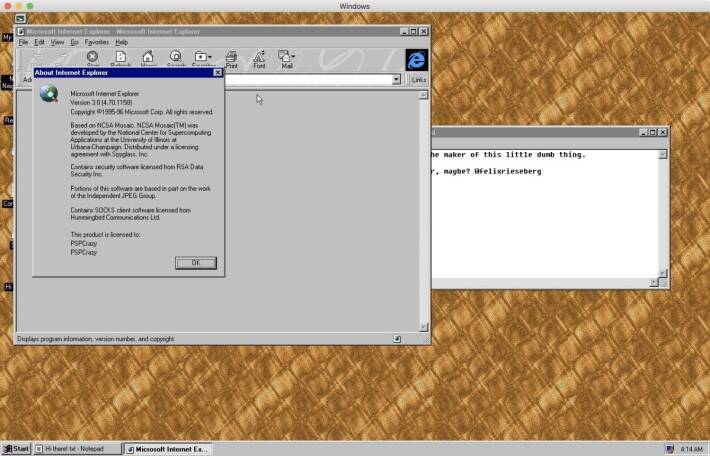Click the system tray icon beside the clock
710x456 pixels.
tap(670, 449)
